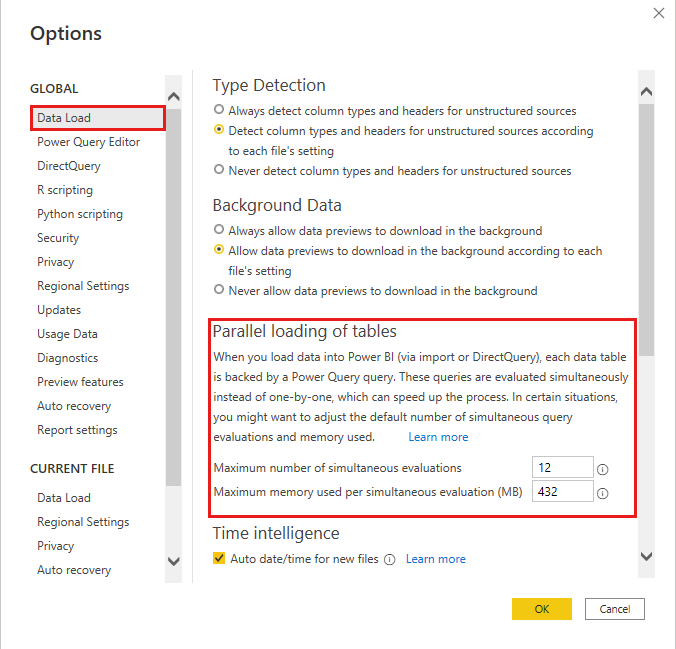Open DirectQuery options page
Viewport: 676px width, 649px height.
click(x=69, y=166)
